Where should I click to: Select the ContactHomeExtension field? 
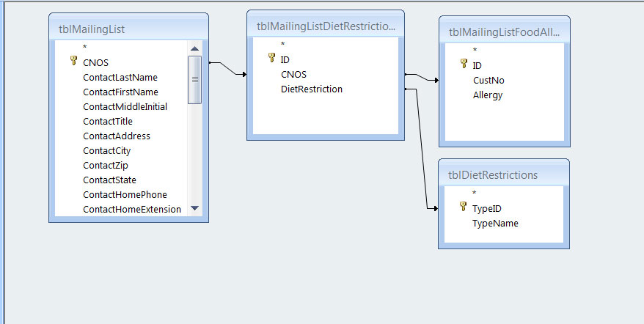pyautogui.click(x=132, y=210)
